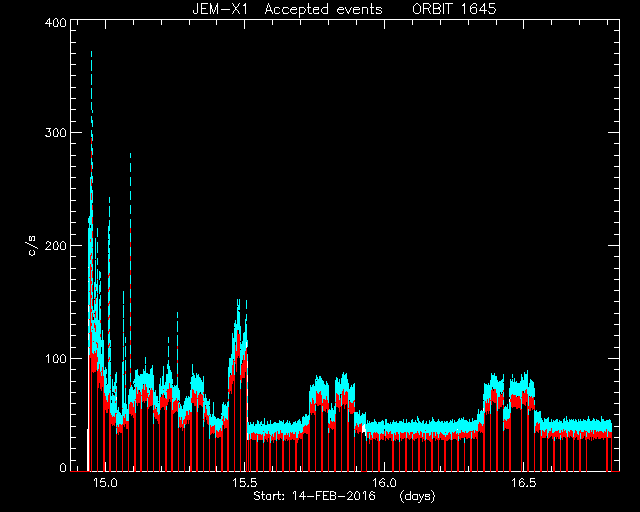
Task: Click the 200 y-axis tick label
Action: click(55, 245)
